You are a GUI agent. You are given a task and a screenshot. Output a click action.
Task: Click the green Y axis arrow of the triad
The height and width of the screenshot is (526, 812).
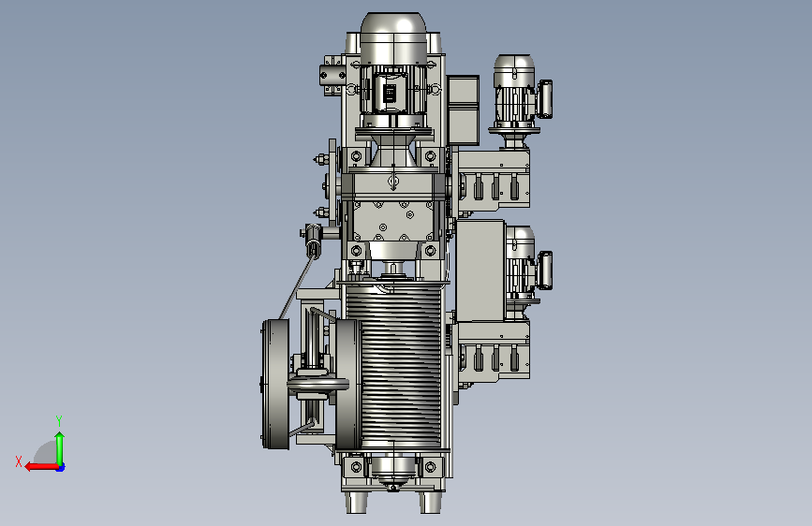(x=60, y=449)
